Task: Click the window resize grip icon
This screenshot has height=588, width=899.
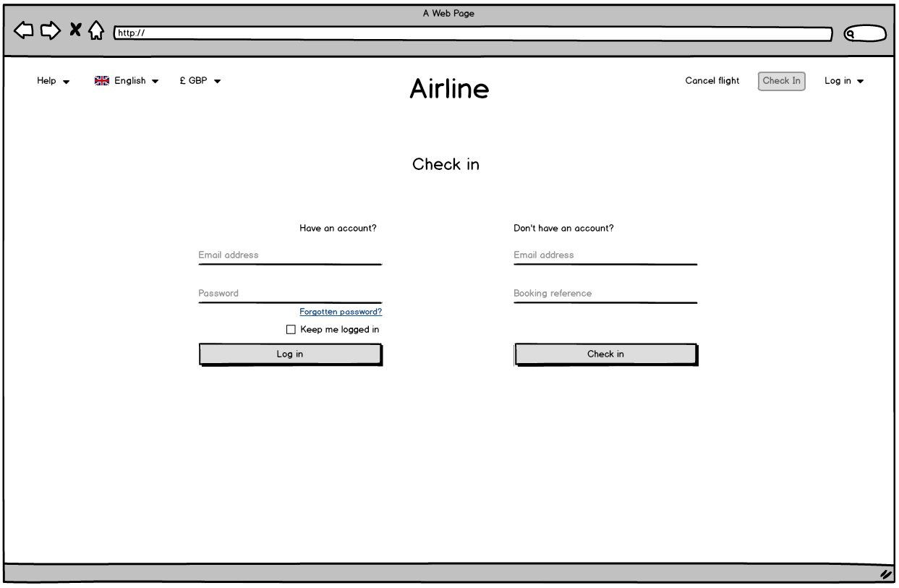Action: (x=885, y=574)
